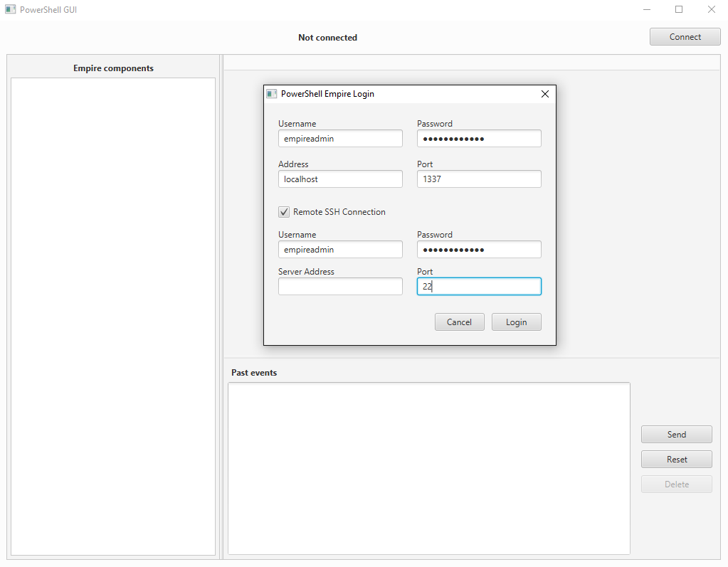728x567 pixels.
Task: Click the SSH Username field
Action: pyautogui.click(x=340, y=249)
